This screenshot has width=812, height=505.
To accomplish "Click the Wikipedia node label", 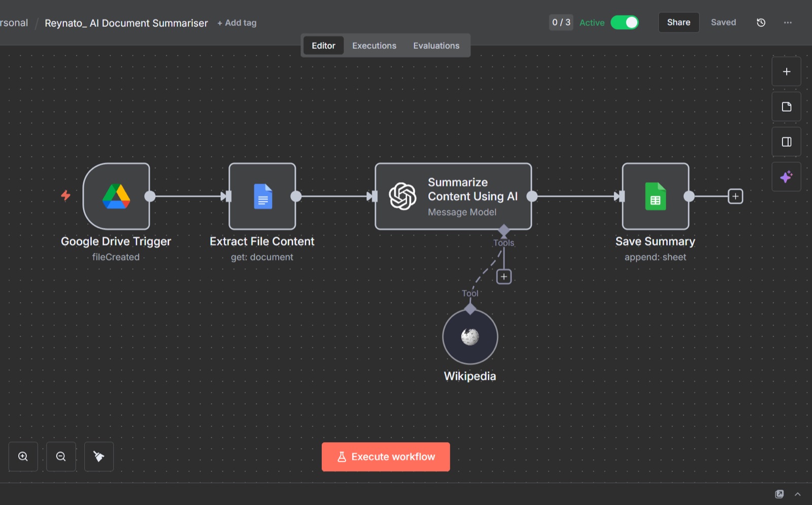I will pos(470,376).
